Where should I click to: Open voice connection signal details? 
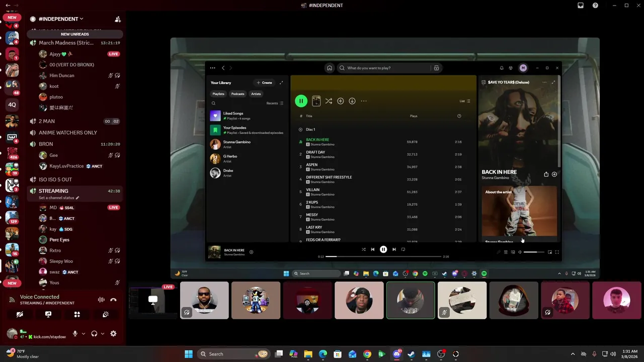point(12,300)
